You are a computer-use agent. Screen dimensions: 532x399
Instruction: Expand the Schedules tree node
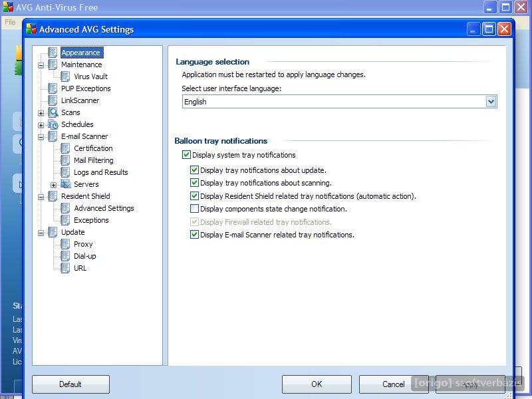point(41,125)
